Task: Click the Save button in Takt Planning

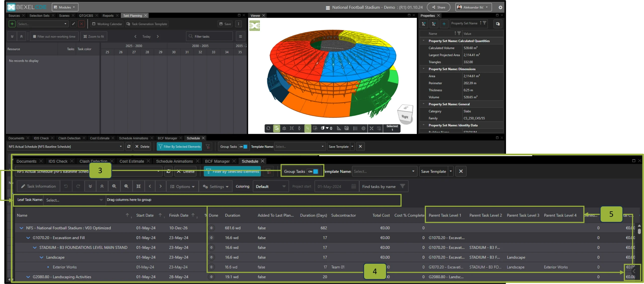Action: click(225, 24)
